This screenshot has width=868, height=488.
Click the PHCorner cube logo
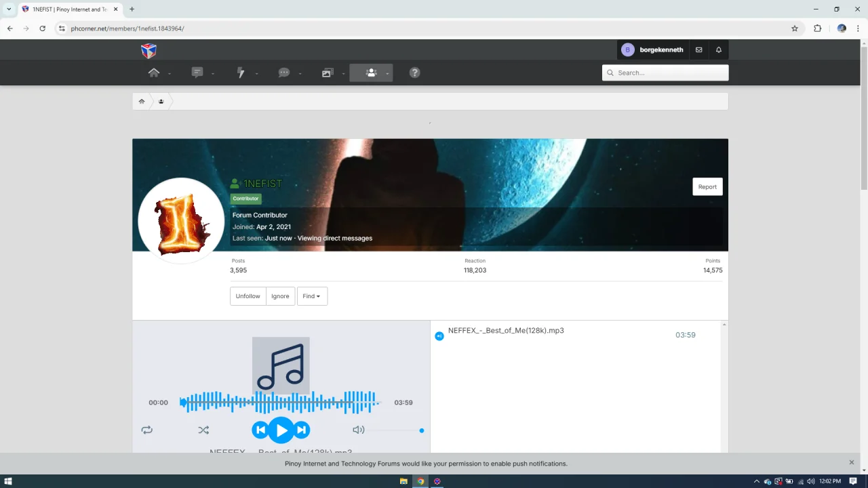click(x=149, y=51)
